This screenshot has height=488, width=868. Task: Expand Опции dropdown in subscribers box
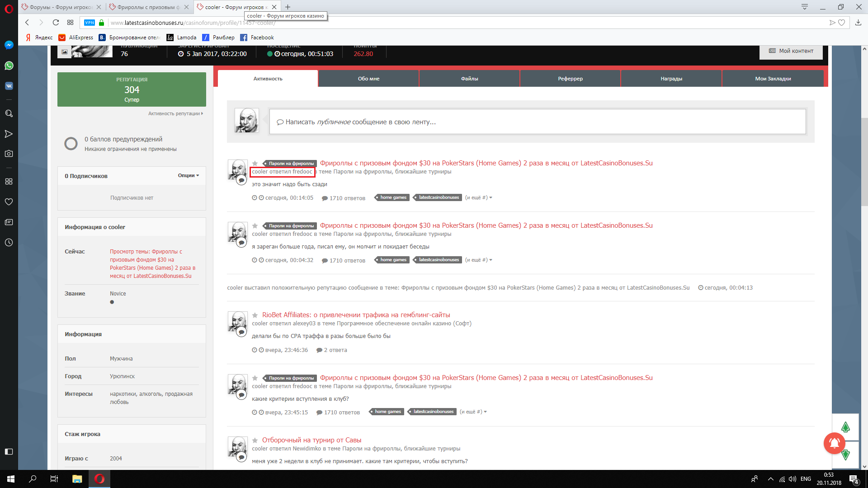coord(188,175)
